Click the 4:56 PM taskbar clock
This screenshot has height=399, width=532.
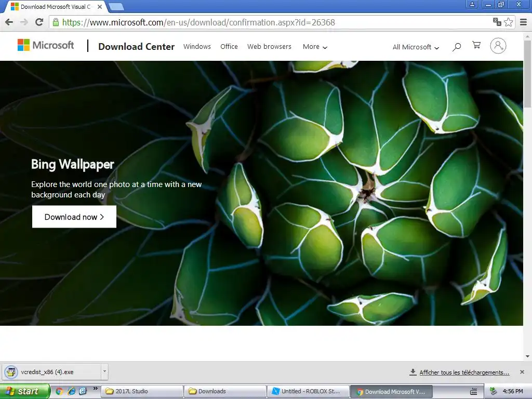[513, 392]
